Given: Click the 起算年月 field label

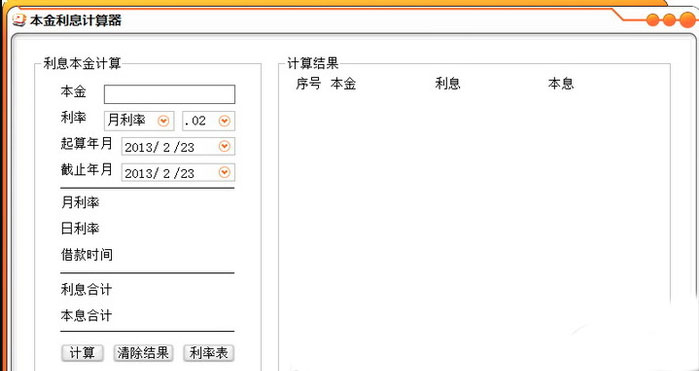Looking at the screenshot, I should 86,144.
